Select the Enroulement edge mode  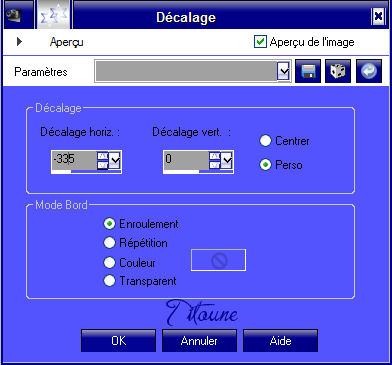[x=109, y=224]
